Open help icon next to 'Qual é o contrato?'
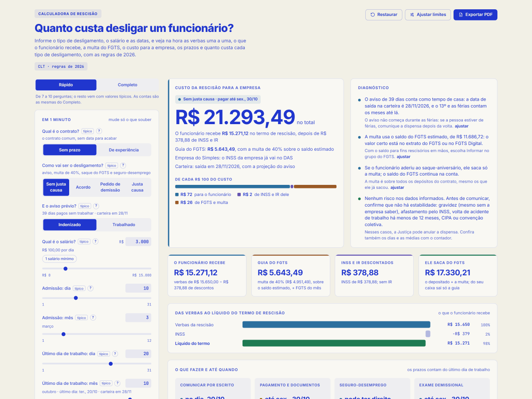 point(99,131)
